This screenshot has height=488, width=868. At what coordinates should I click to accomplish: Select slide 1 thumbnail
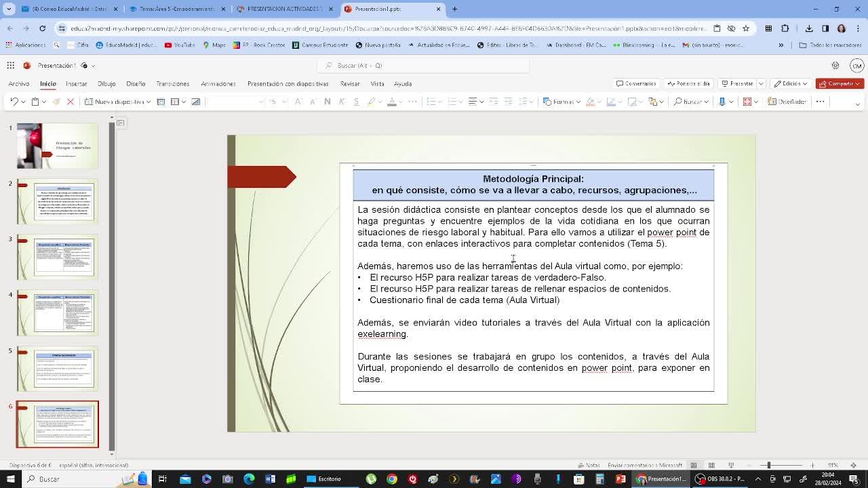coord(58,146)
